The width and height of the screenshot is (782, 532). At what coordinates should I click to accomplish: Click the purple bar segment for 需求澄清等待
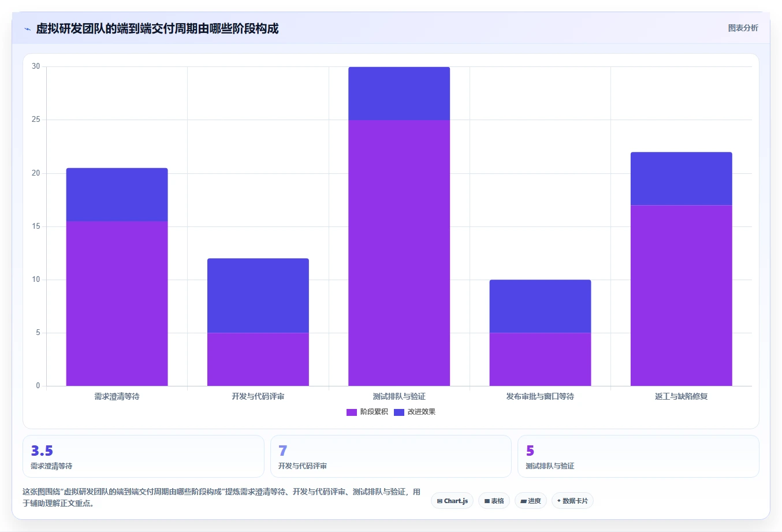pos(117,303)
